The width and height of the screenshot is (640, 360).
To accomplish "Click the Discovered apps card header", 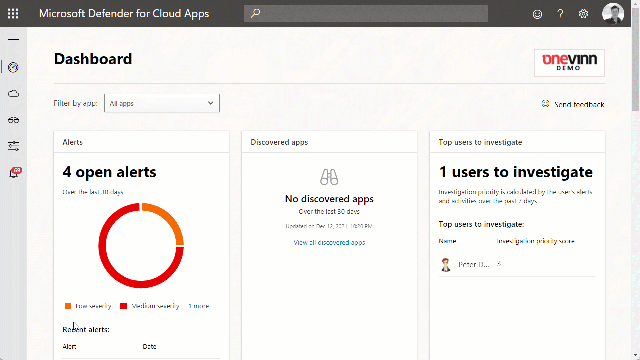I will click(x=329, y=142).
